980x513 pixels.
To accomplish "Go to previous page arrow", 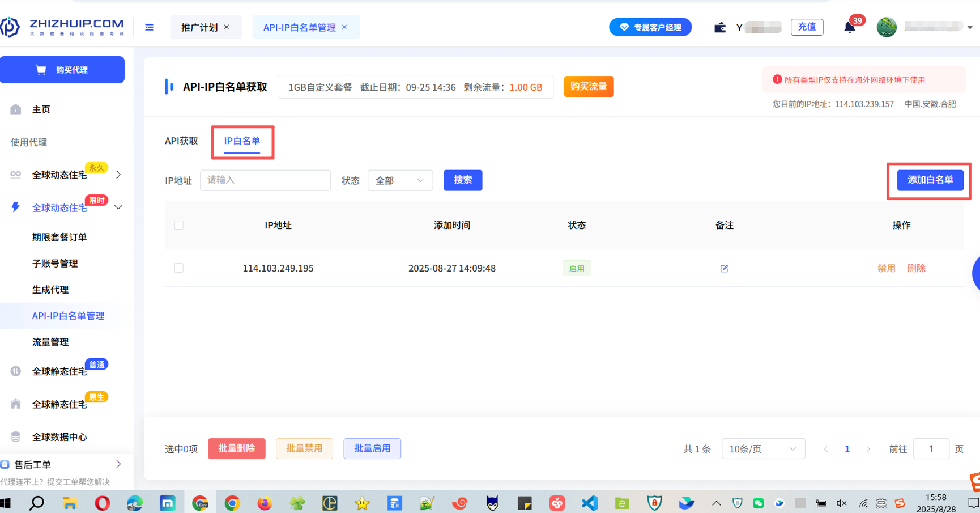I will pos(826,449).
